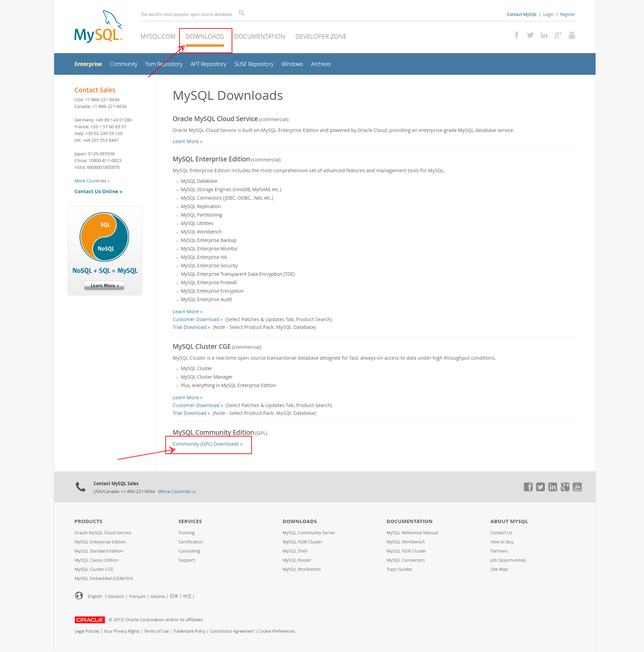Screen dimensions: 644x652
Task: Open Training under Services
Action: 186,533
